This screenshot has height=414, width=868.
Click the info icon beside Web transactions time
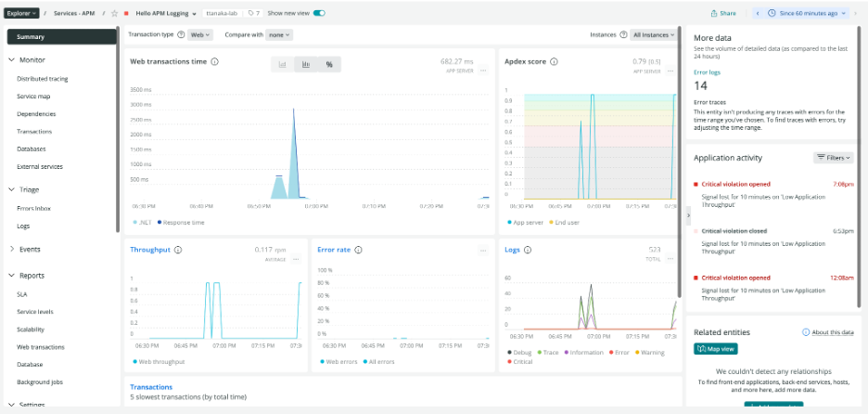point(214,62)
